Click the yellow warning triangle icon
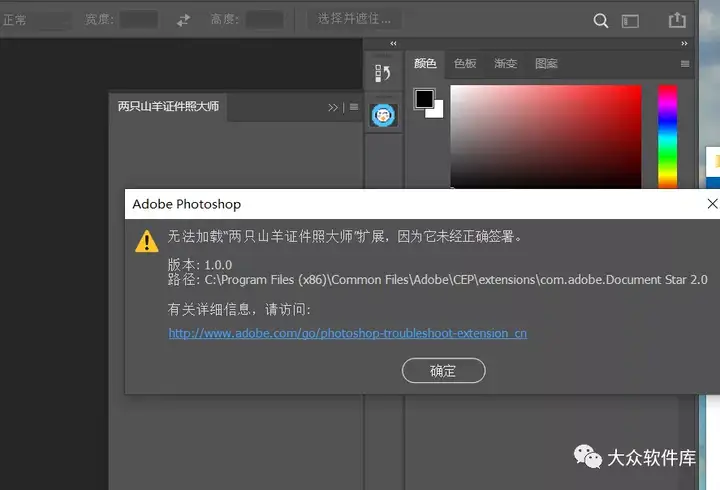This screenshot has width=720, height=490. point(147,241)
